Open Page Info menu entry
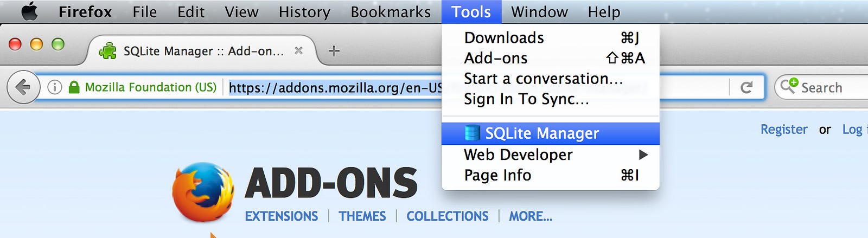This screenshot has height=238, width=868. (x=550, y=176)
